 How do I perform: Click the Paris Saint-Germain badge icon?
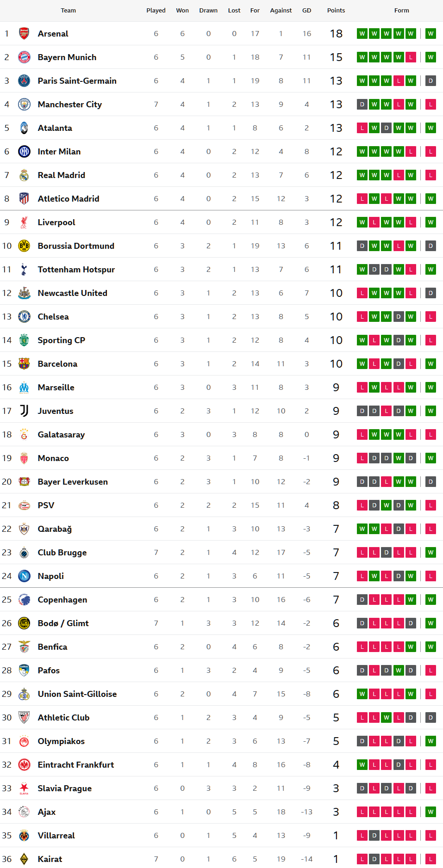24,80
